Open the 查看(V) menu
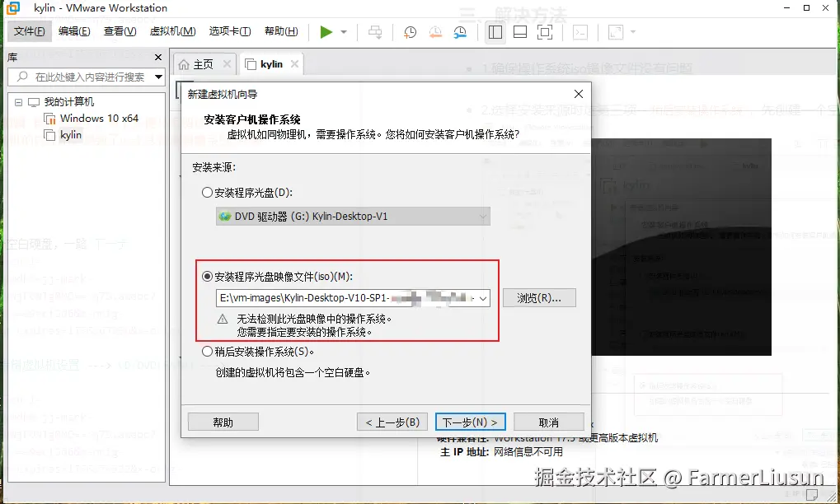Image resolution: width=840 pixels, height=504 pixels. (120, 31)
